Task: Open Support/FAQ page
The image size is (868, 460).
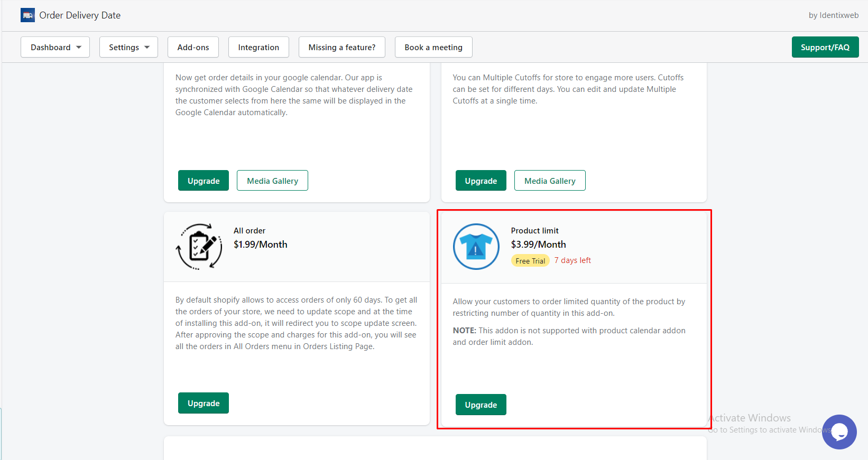Action: tap(825, 47)
